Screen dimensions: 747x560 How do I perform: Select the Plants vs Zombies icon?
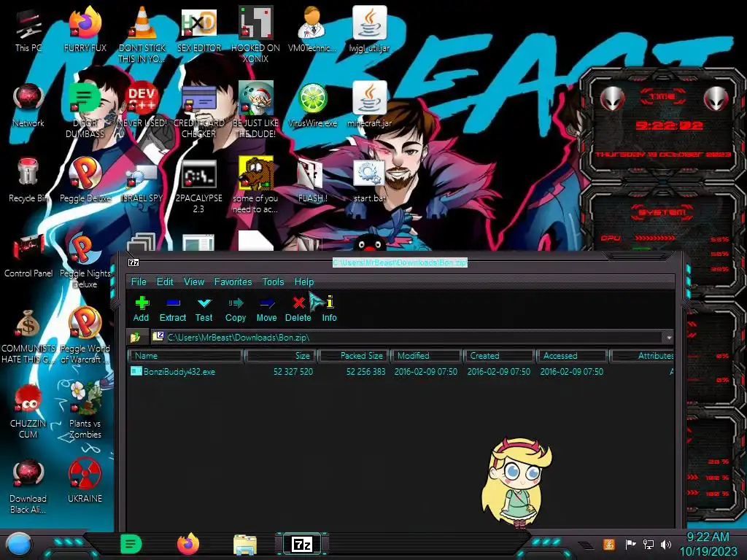tap(85, 410)
